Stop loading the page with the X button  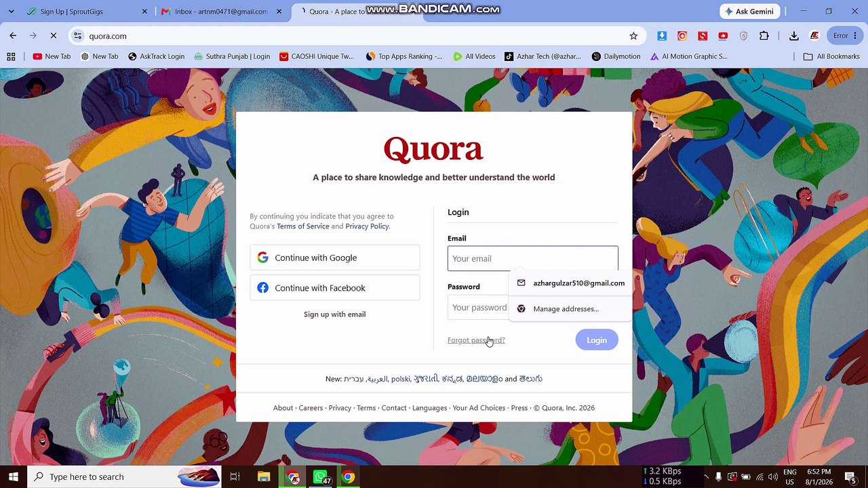(54, 36)
